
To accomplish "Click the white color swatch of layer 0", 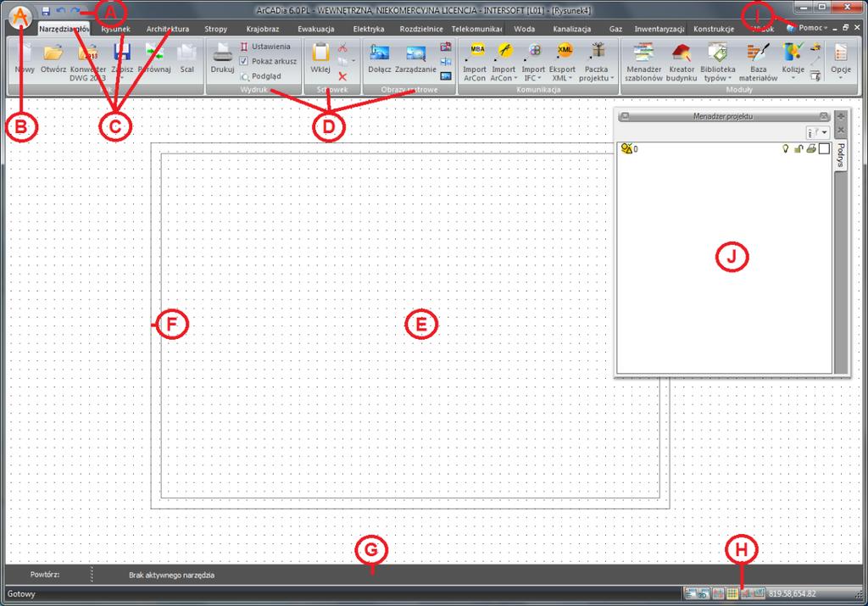I will [824, 148].
